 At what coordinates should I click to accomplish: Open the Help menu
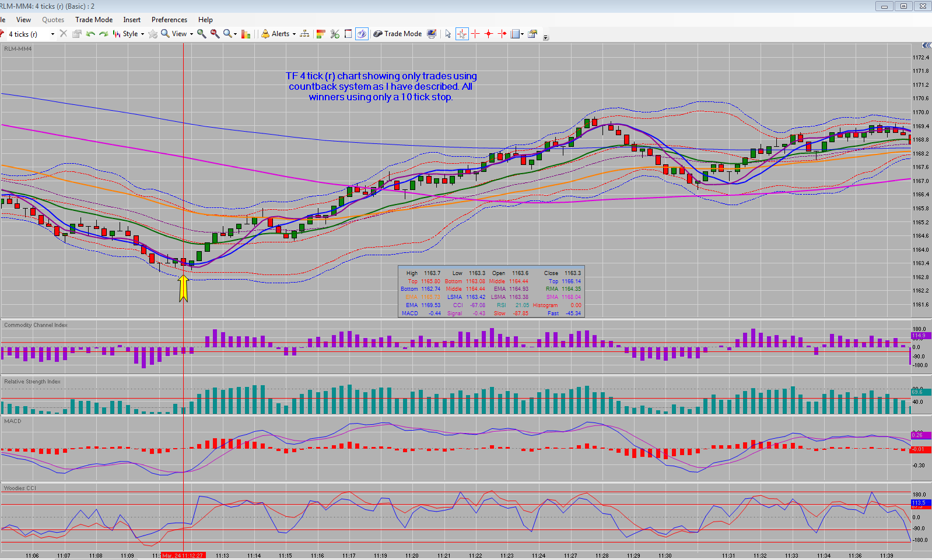pyautogui.click(x=205, y=20)
